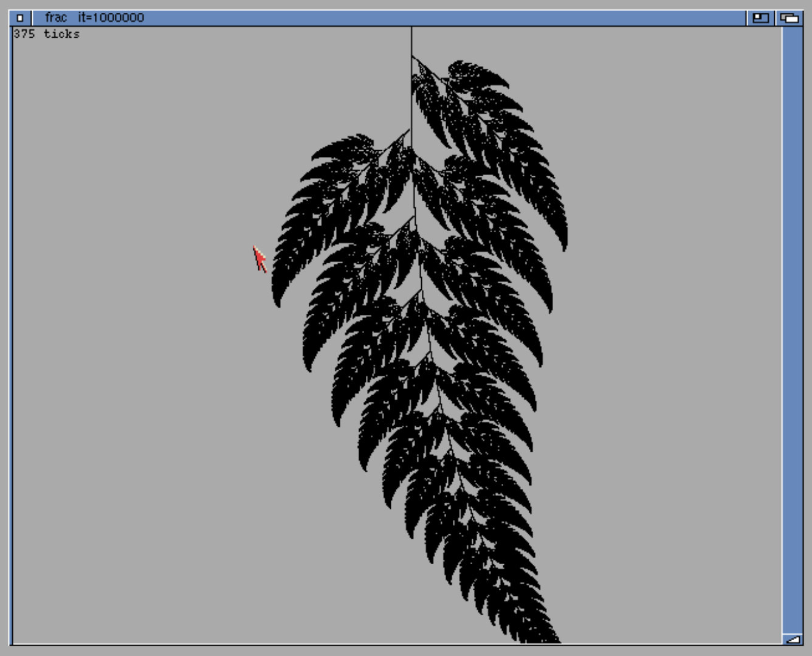This screenshot has width=812, height=656.
Task: Click the empty gray canvas right of the fern
Action: pos(669,365)
